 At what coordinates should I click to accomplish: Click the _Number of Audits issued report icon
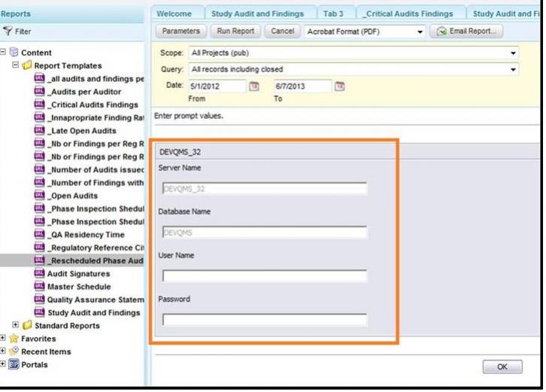39,169
